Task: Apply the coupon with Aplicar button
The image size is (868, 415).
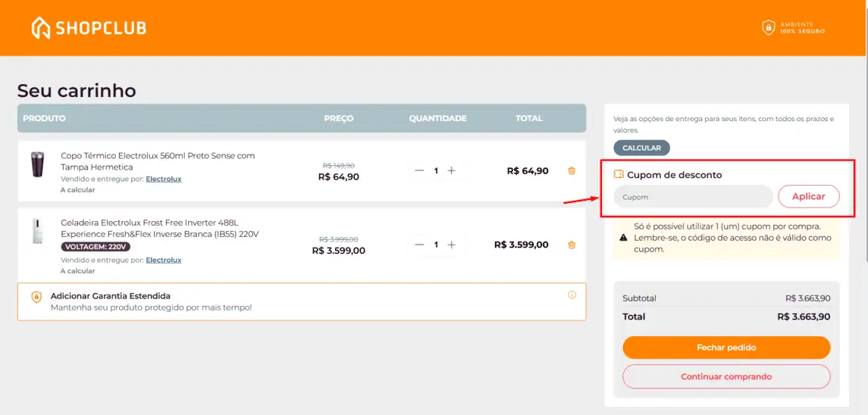Action: click(809, 196)
